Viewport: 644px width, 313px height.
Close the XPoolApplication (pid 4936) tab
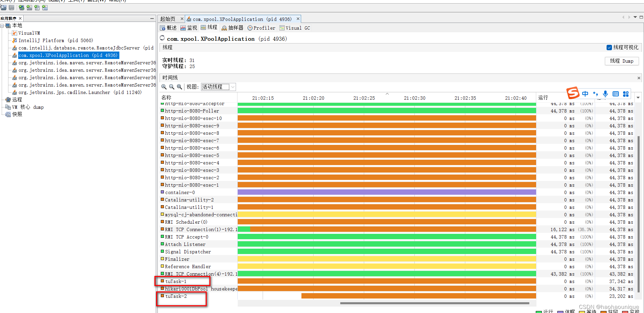coord(298,19)
